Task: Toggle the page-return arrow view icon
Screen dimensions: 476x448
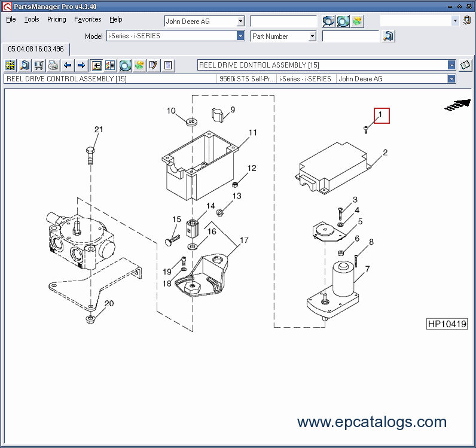Action: [96, 65]
